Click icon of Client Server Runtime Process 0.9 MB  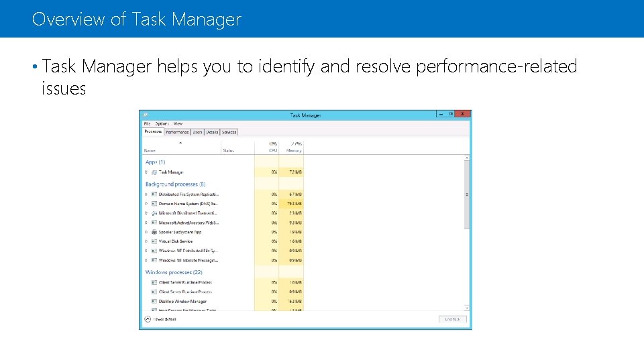click(154, 292)
